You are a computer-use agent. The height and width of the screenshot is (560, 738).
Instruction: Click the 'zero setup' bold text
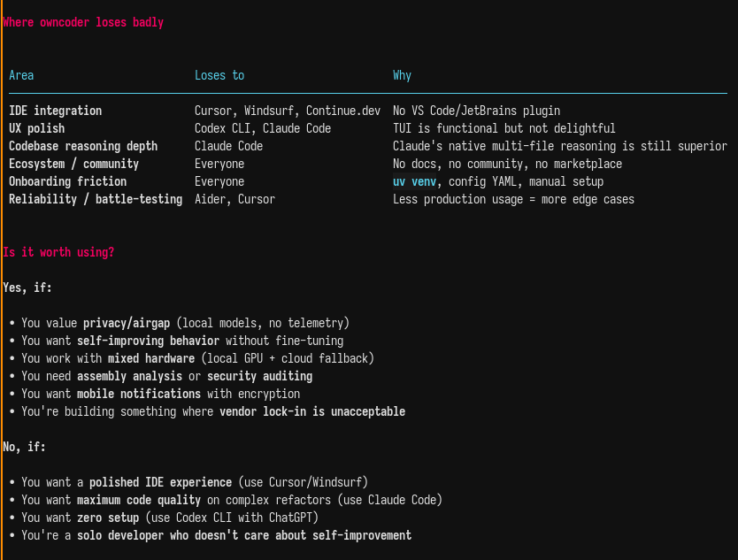108,518
